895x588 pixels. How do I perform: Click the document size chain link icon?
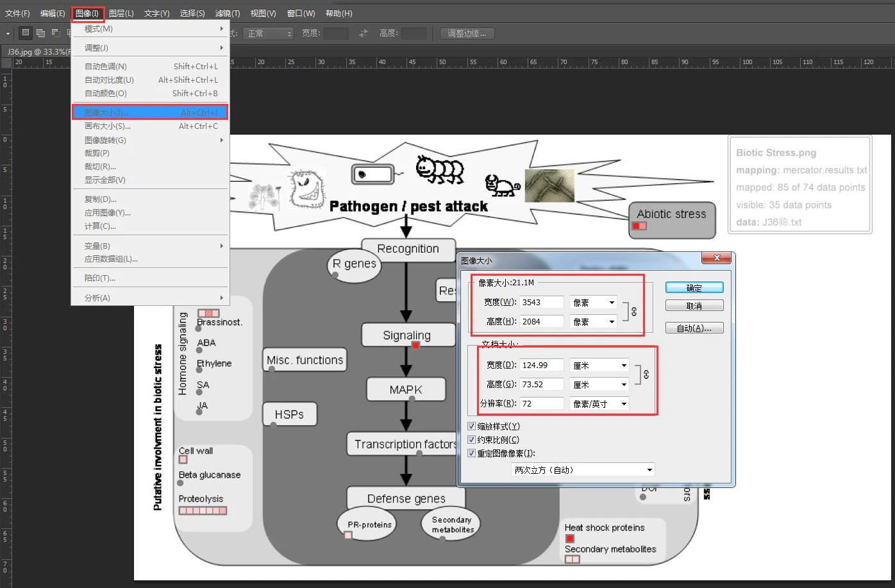(646, 374)
